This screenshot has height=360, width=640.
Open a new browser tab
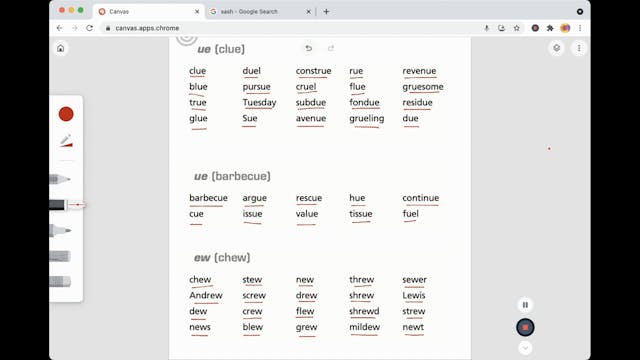click(x=326, y=11)
